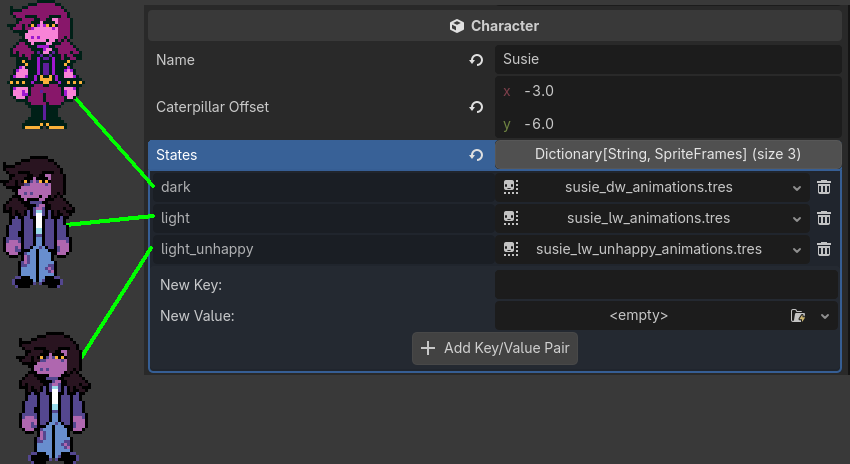Click the Add Key/Value Pair button
Viewport: 850px width, 464px height.
pos(495,348)
